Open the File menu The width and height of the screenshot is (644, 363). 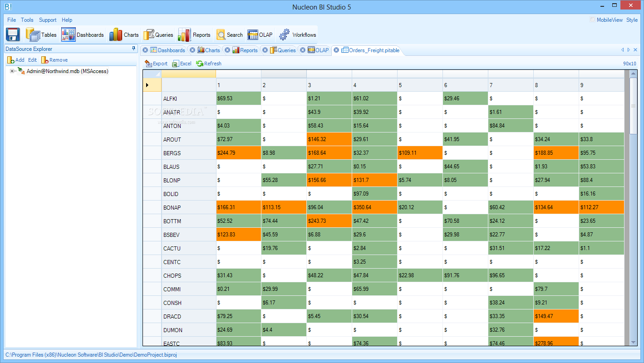[x=12, y=20]
